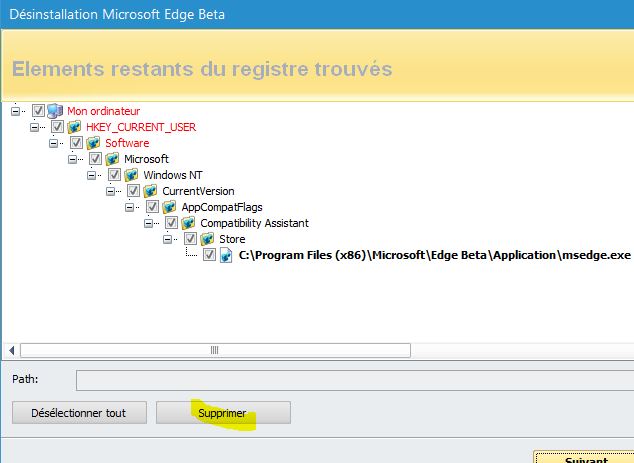Screen dimensions: 634x463
Task: Click the AppCompatFlags registry folder icon
Action: (x=169, y=207)
